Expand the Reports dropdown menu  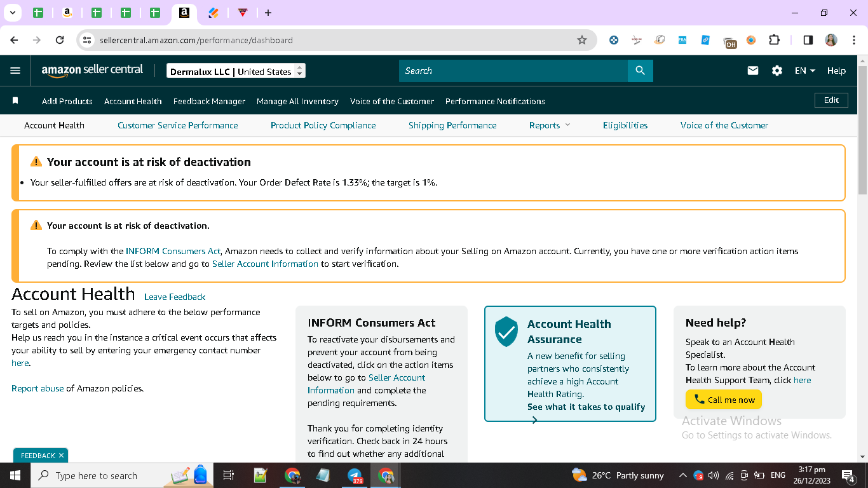click(x=550, y=125)
